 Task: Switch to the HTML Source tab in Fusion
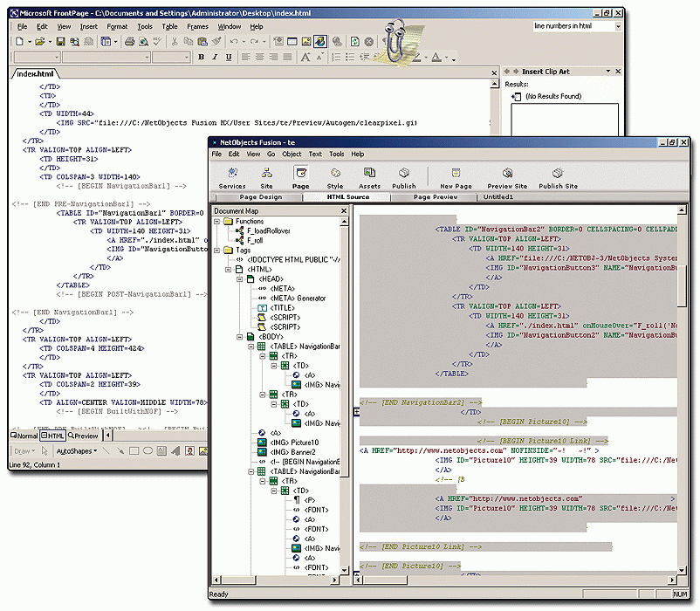pyautogui.click(x=348, y=196)
